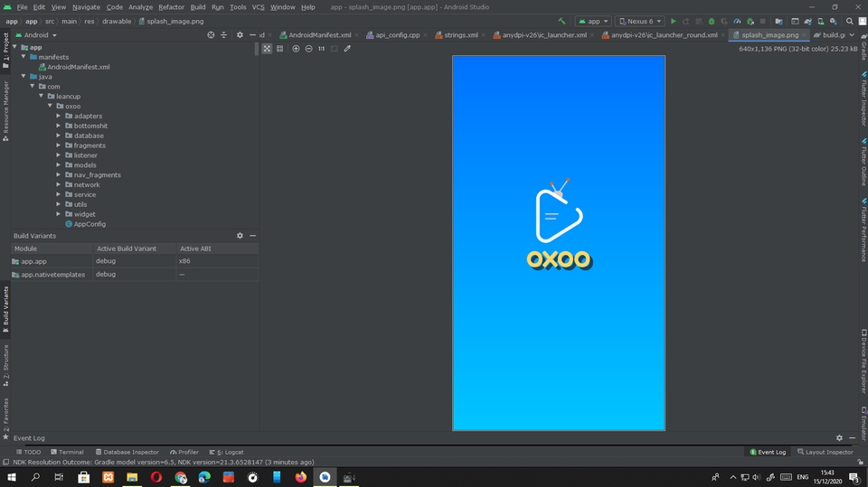Toggle the image grid overlay

tap(280, 49)
